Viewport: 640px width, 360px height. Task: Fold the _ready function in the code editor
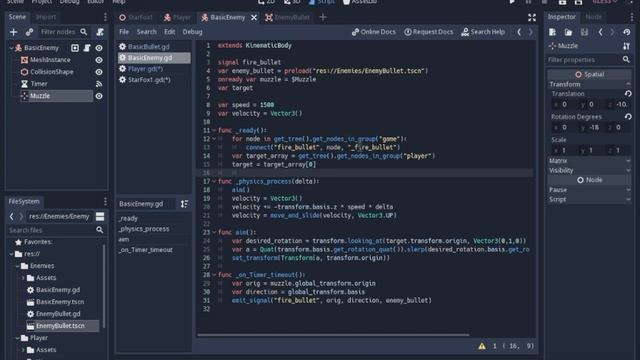coord(214,131)
